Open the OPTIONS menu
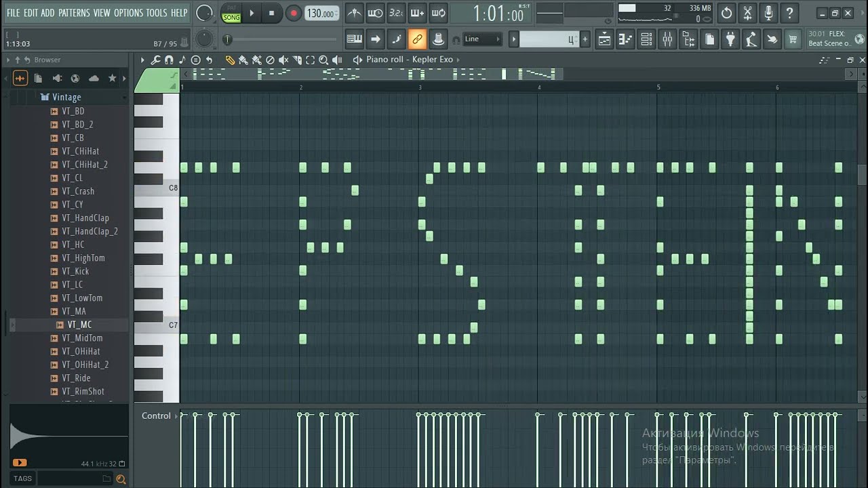 click(x=128, y=13)
